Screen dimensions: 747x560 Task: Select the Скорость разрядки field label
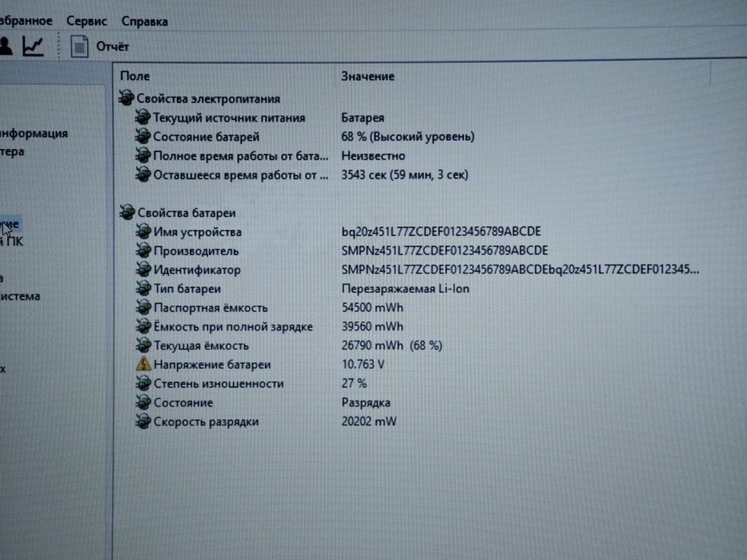pos(206,422)
